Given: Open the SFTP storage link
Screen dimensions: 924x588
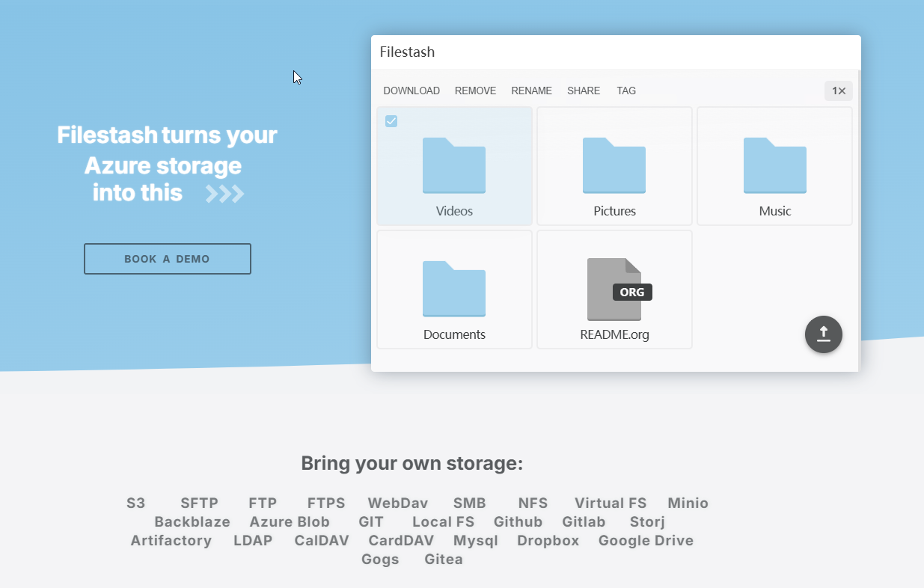Looking at the screenshot, I should (x=199, y=503).
